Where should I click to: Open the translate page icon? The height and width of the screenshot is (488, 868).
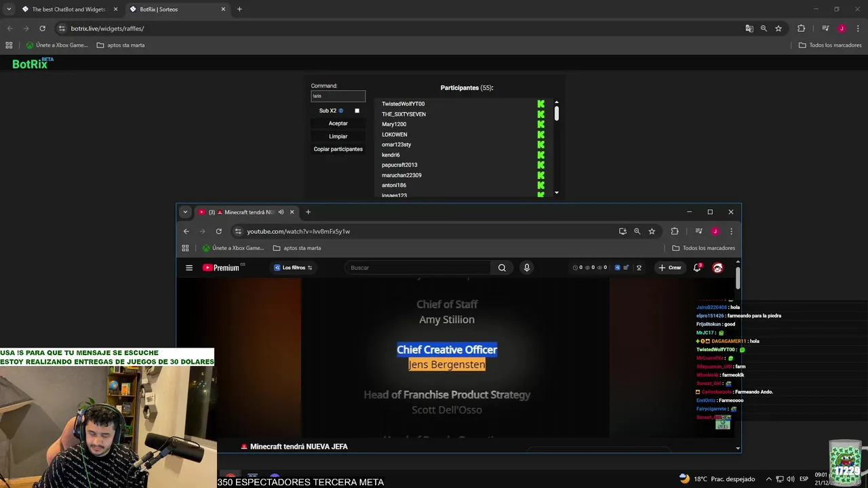coord(749,28)
